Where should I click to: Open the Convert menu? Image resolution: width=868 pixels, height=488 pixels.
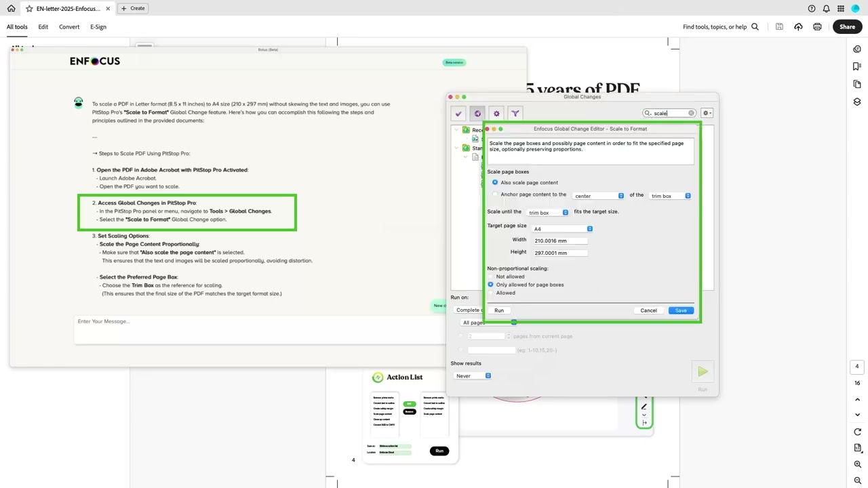tap(69, 27)
